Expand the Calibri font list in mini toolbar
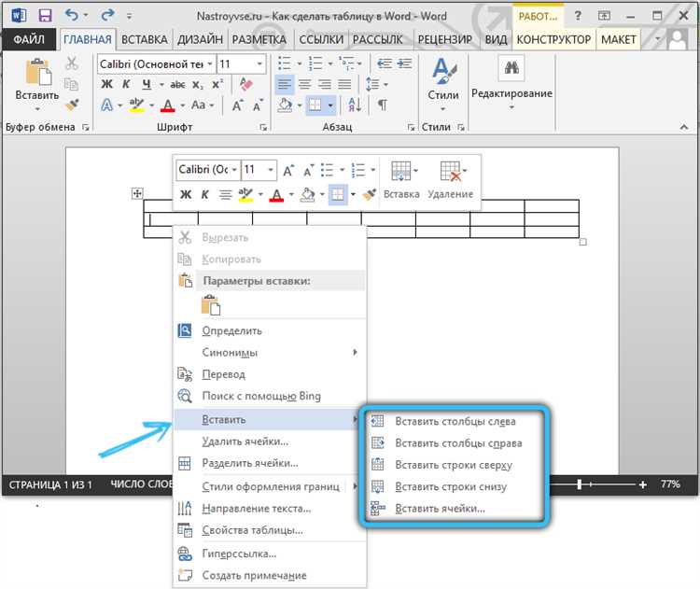 232,170
